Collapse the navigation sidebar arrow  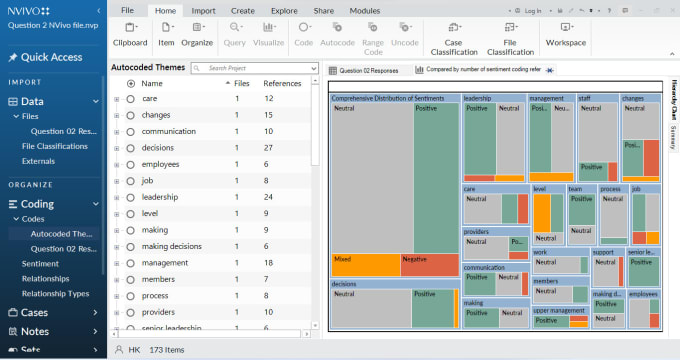pos(98,11)
